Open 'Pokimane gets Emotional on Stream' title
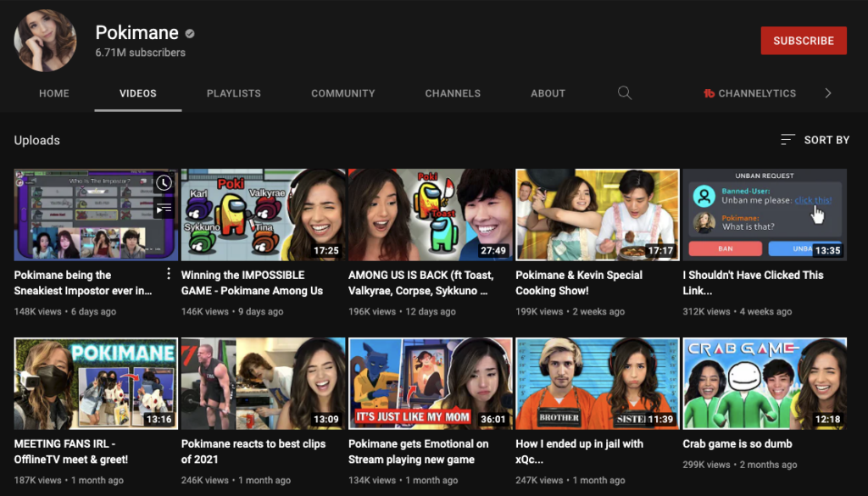 (419, 452)
